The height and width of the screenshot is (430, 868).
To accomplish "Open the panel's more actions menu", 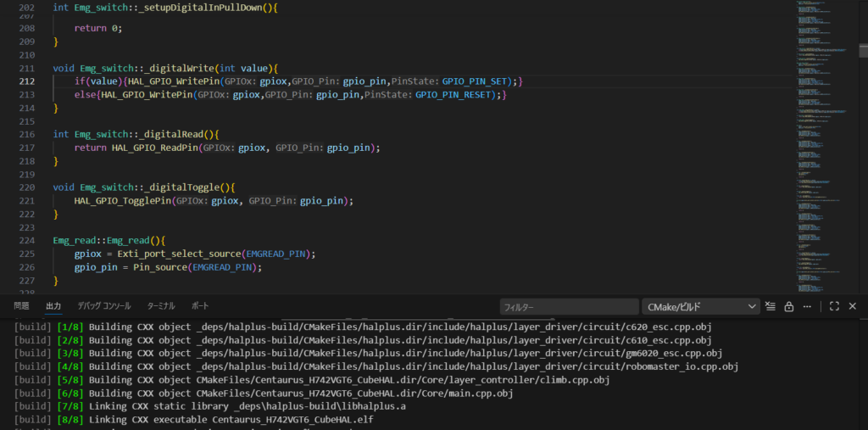I will (x=808, y=306).
